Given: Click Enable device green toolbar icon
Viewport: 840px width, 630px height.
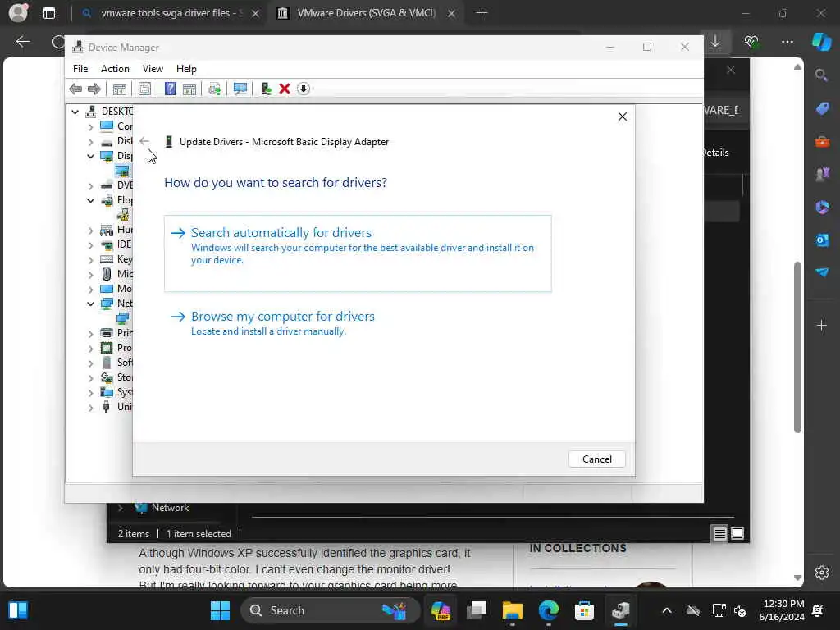Looking at the screenshot, I should coord(266,89).
